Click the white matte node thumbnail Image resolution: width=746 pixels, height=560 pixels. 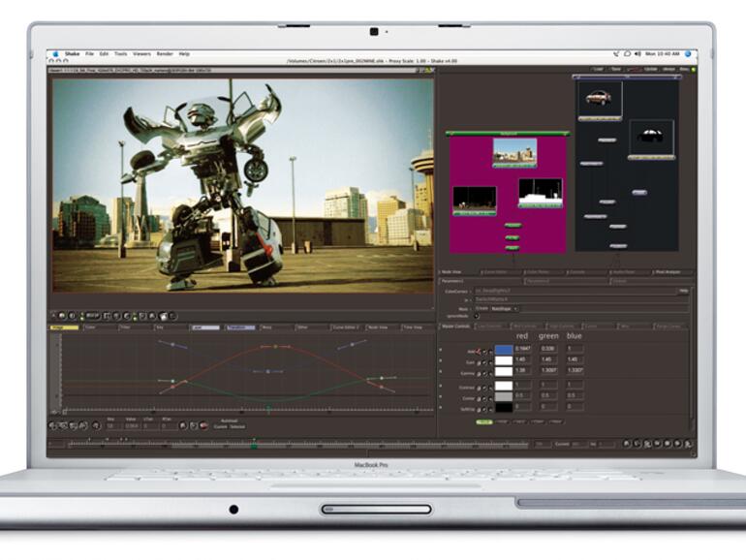[x=540, y=192]
